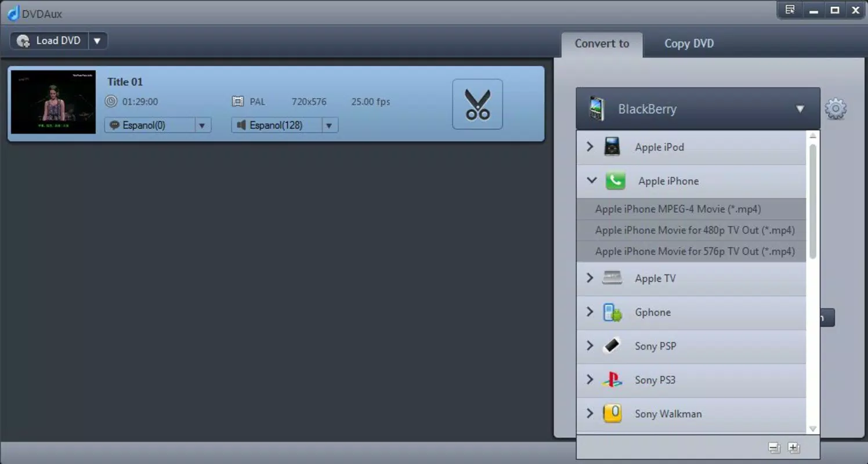Screen dimensions: 868x464
Task: Click the film format icon next to PAL
Action: (238, 101)
